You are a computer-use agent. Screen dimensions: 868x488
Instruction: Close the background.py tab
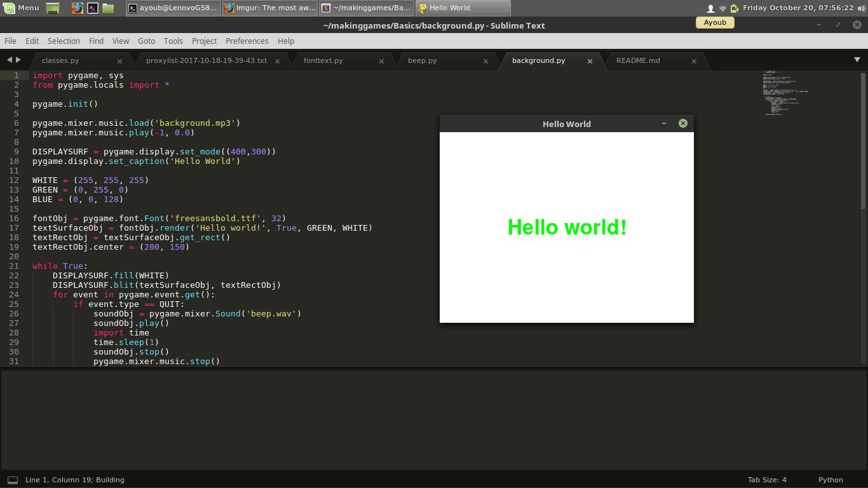coord(590,61)
